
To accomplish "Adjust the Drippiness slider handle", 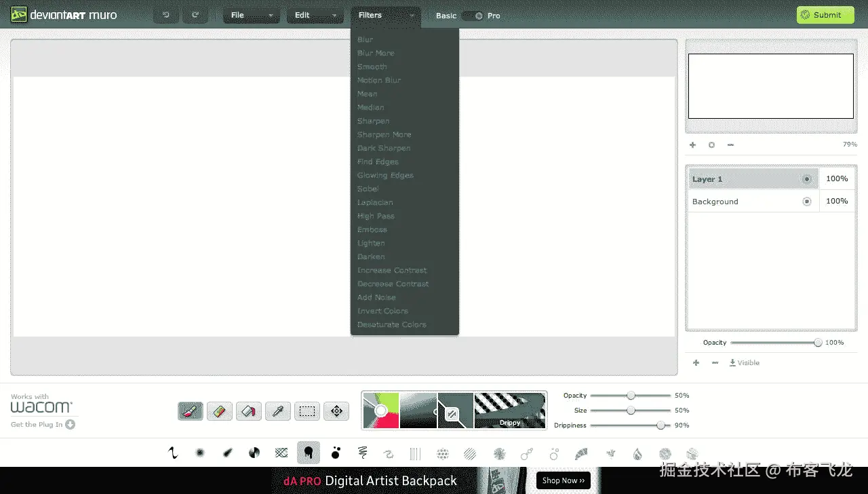I will click(x=660, y=425).
